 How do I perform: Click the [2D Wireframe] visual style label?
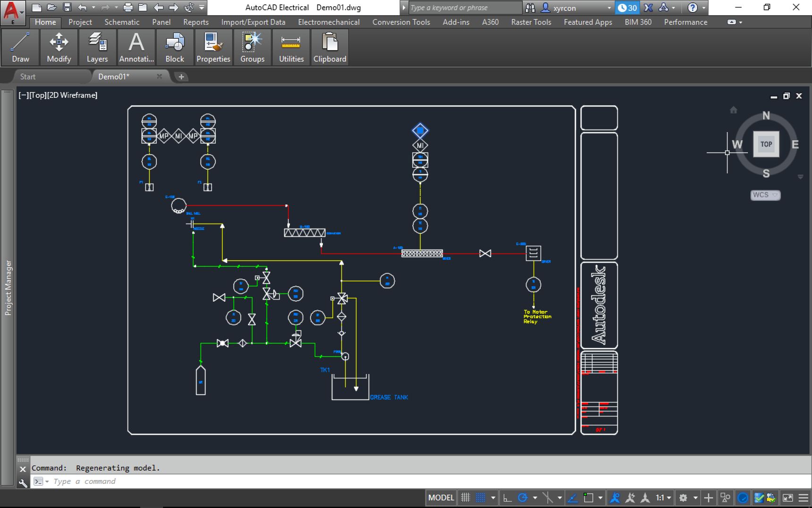coord(72,95)
